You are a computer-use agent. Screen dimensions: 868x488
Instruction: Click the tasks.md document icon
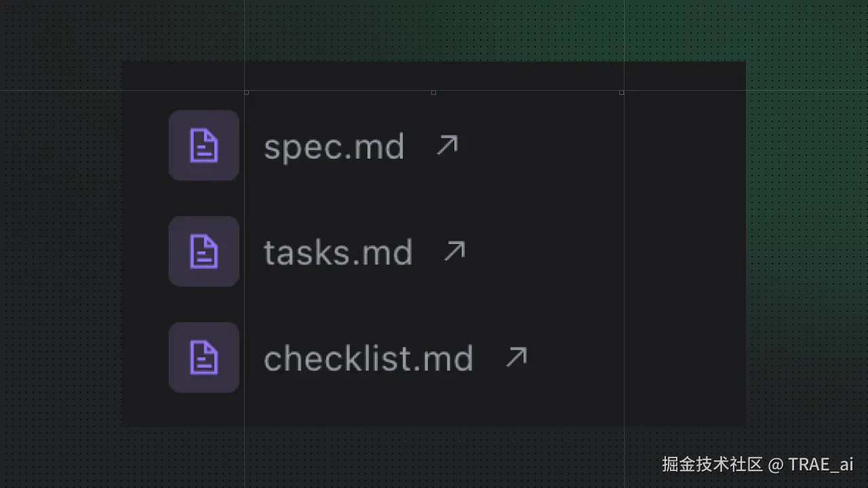[x=204, y=251]
